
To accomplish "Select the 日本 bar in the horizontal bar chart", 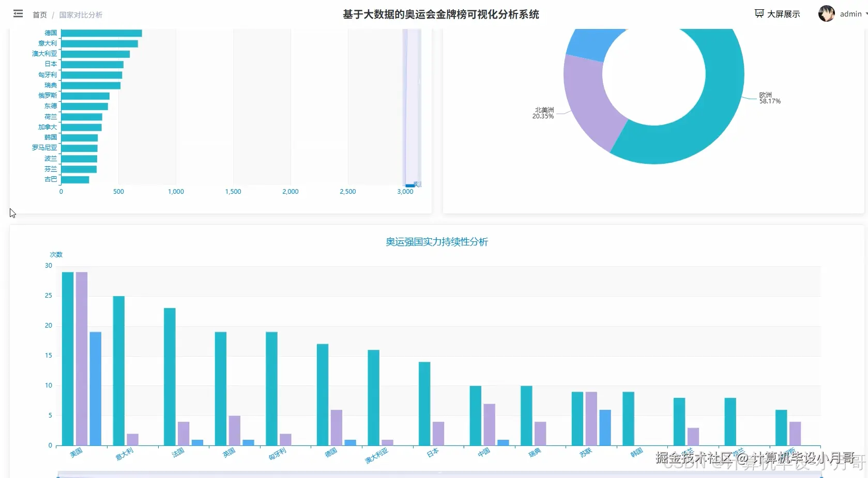I will pyautogui.click(x=92, y=65).
